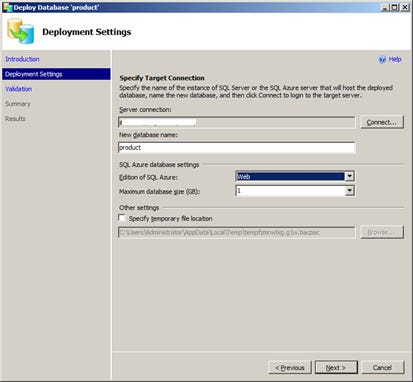The height and width of the screenshot is (382, 413).
Task: Click the Connect button
Action: click(x=382, y=122)
